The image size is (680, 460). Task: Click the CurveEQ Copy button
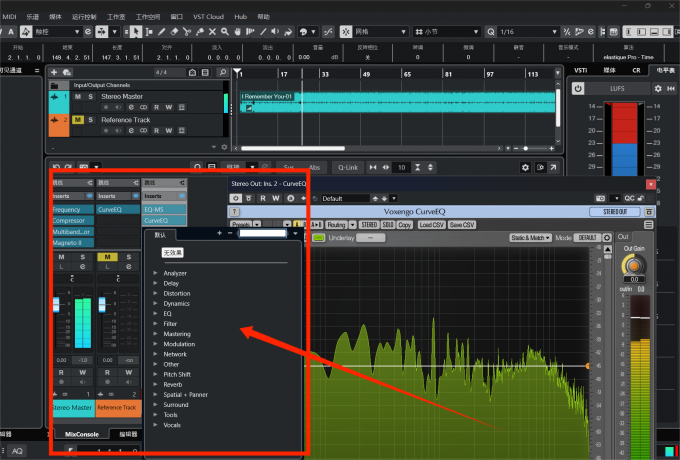405,225
